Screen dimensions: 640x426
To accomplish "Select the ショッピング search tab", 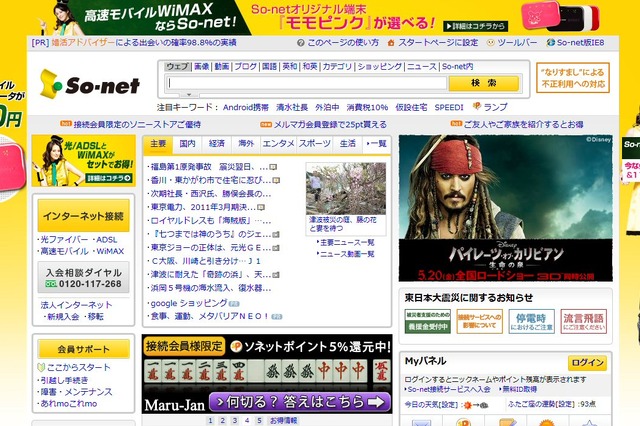I will [380, 66].
